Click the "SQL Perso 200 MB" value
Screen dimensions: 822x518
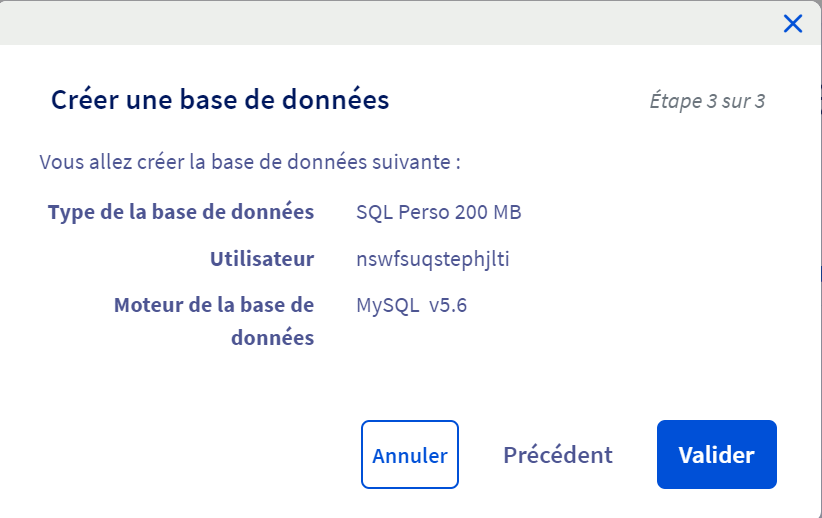tap(439, 212)
